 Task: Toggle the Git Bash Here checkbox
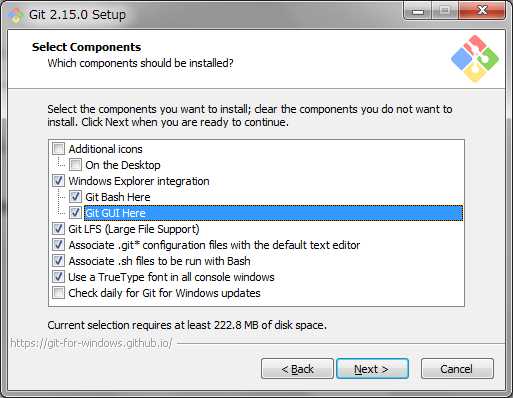75,197
